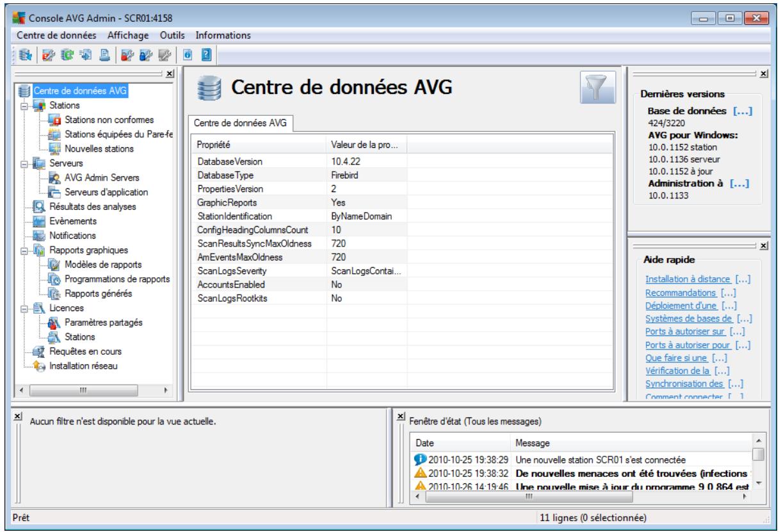Image resolution: width=781 pixels, height=532 pixels.
Task: Select Centre de données AVG root node
Action: click(80, 92)
